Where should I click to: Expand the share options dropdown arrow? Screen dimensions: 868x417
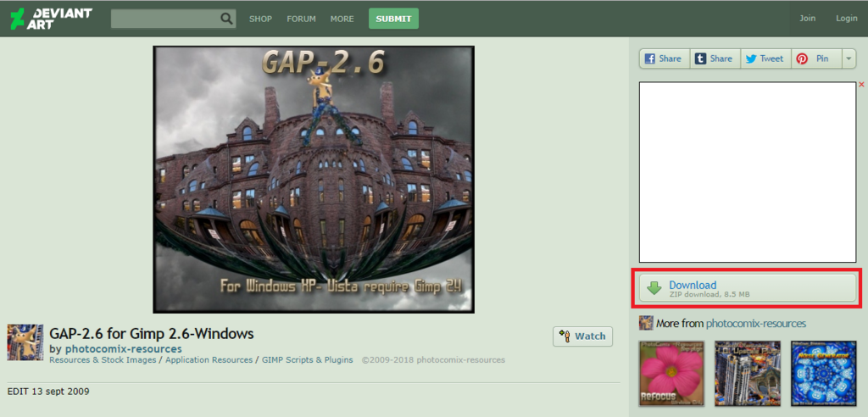tap(849, 58)
